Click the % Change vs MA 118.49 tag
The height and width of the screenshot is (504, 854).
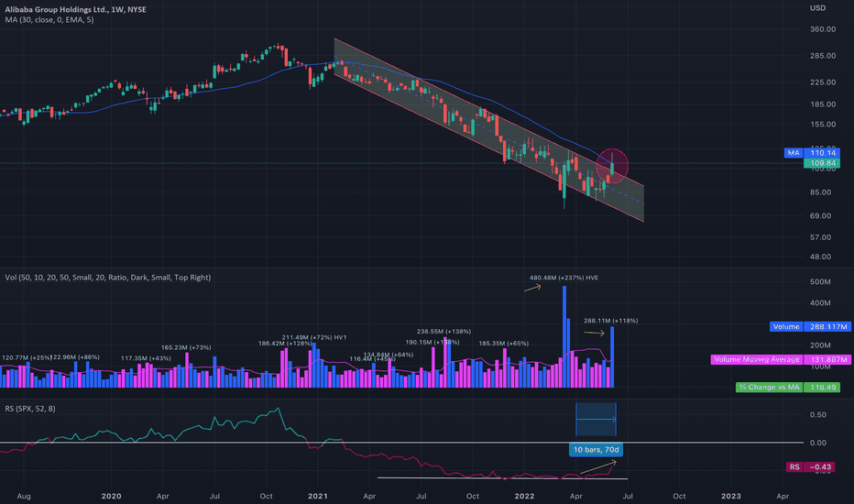(x=787, y=387)
